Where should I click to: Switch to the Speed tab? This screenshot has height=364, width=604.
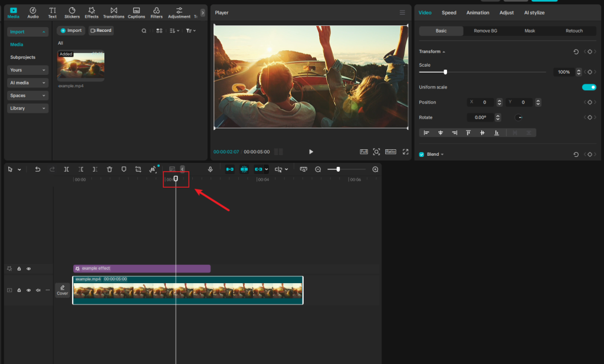click(x=448, y=12)
